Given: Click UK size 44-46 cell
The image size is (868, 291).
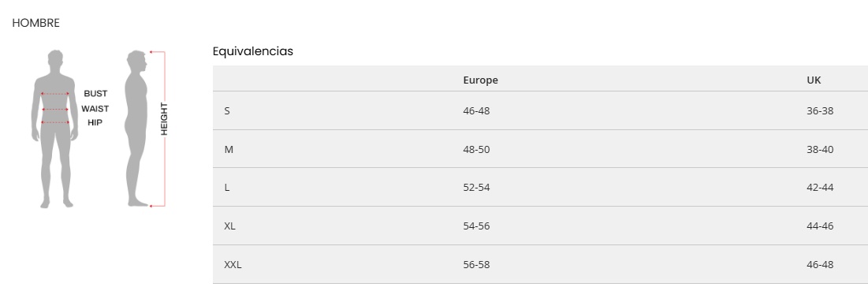Looking at the screenshot, I should pyautogui.click(x=821, y=226).
